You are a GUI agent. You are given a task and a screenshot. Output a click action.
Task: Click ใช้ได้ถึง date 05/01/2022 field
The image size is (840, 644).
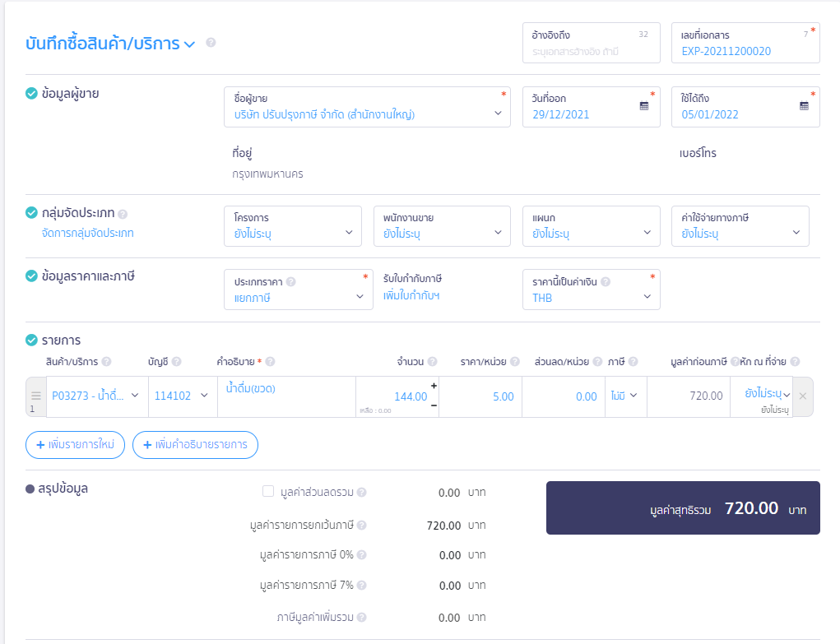tap(745, 107)
